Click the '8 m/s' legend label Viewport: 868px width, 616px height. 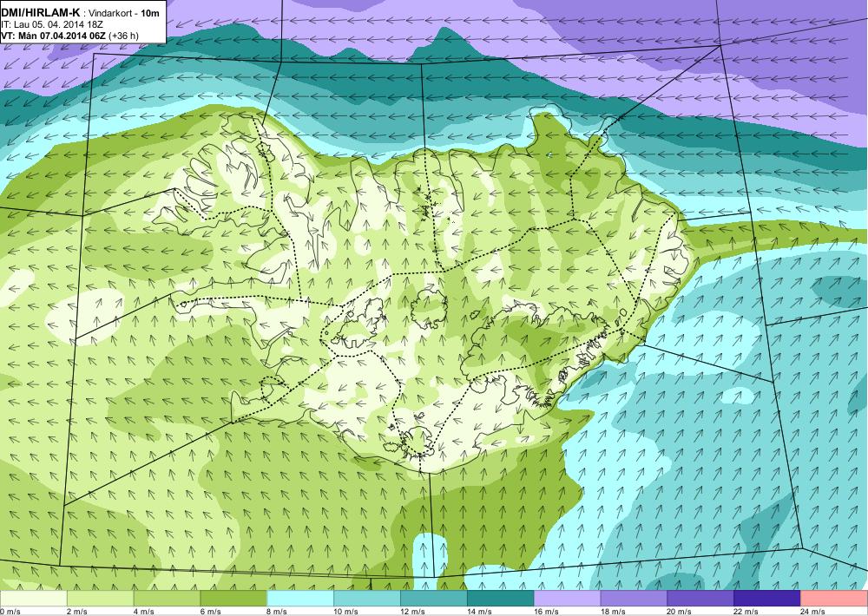click(x=278, y=612)
